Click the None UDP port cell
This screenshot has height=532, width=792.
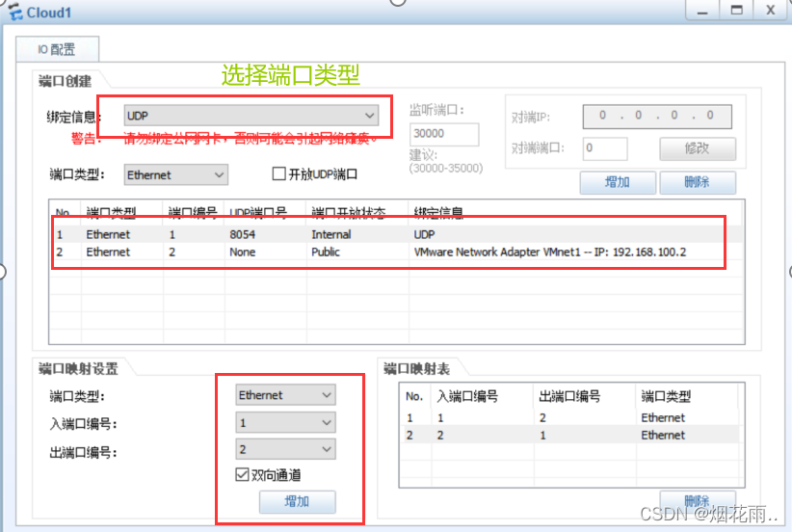pyautogui.click(x=243, y=253)
